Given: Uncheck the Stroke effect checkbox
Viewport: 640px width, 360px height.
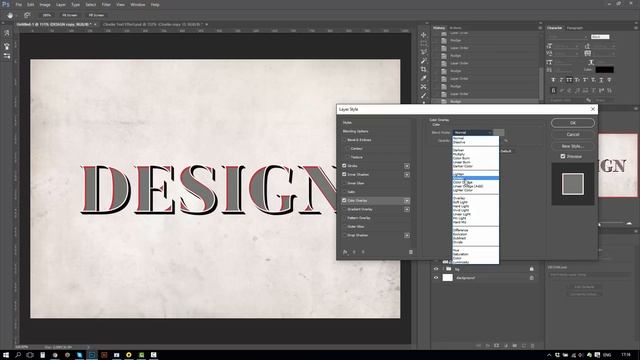Looking at the screenshot, I should [x=344, y=166].
